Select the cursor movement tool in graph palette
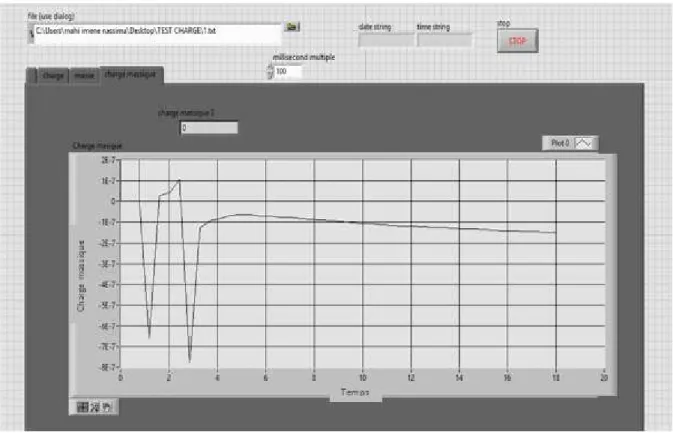Image resolution: width=673 pixels, height=435 pixels. tap(82, 407)
